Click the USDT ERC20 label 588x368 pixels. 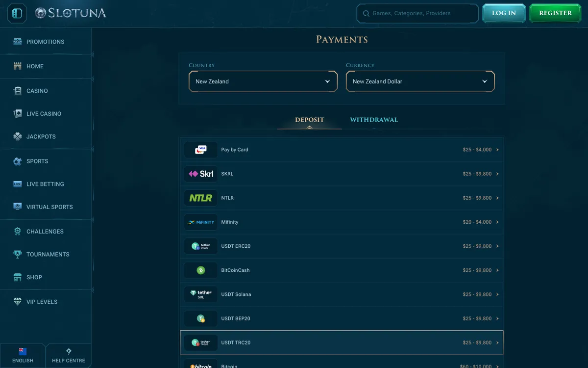236,246
